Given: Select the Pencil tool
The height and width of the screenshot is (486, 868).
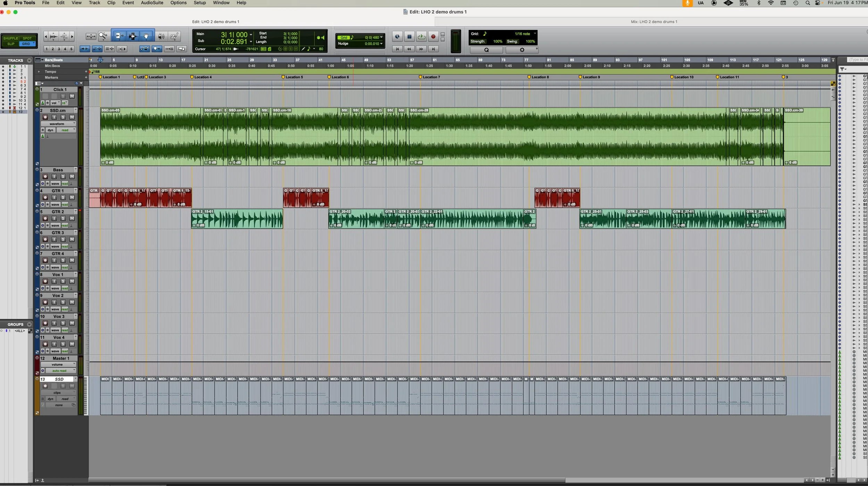Looking at the screenshot, I should tap(174, 36).
